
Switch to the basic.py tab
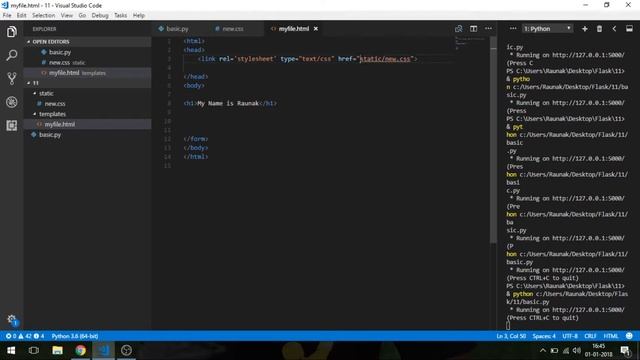pos(178,29)
